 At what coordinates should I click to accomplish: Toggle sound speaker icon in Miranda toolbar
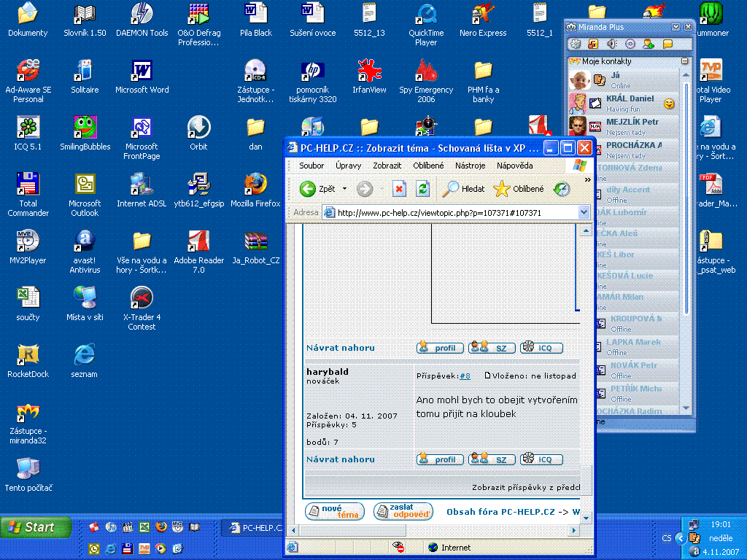pos(612,44)
